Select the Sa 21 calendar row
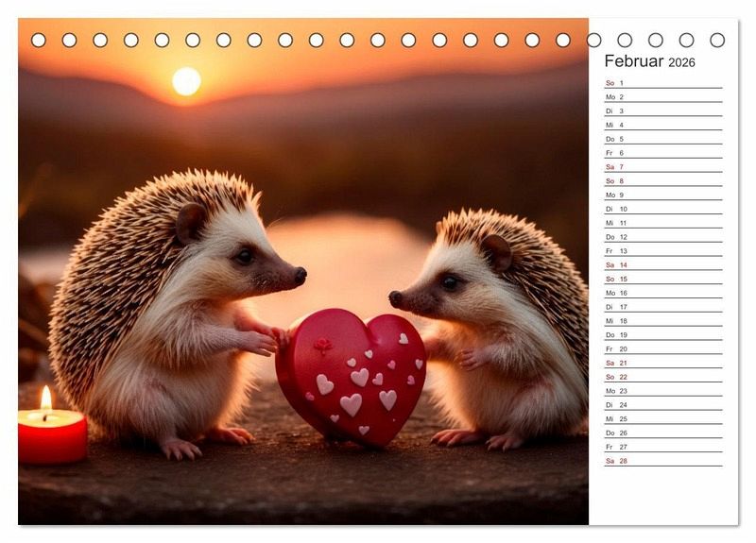 tap(663, 363)
